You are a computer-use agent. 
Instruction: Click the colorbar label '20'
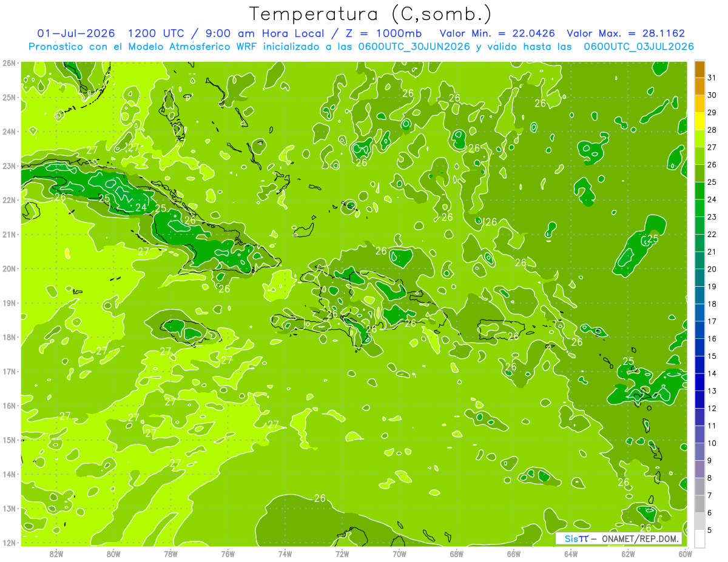(x=712, y=269)
